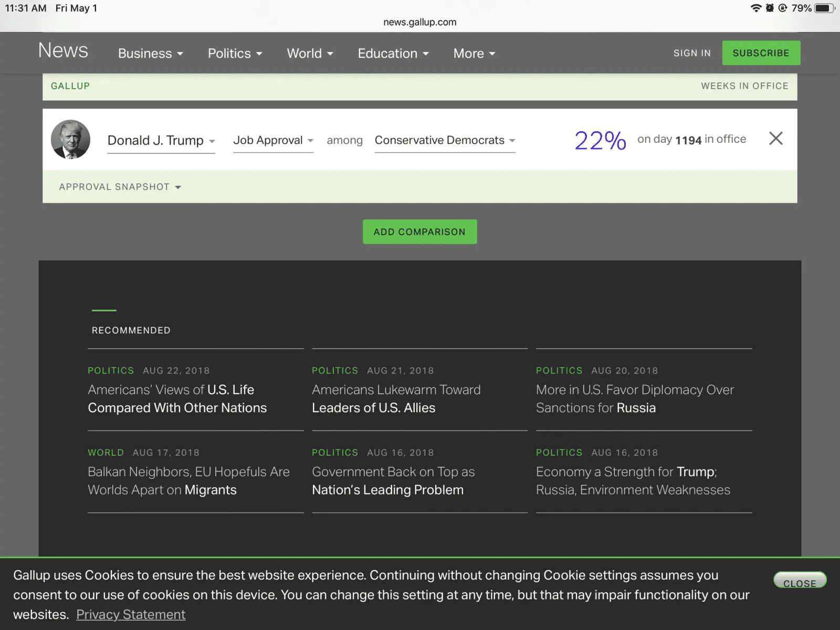Close the cookie notice banner
This screenshot has width=840, height=630.
(800, 580)
